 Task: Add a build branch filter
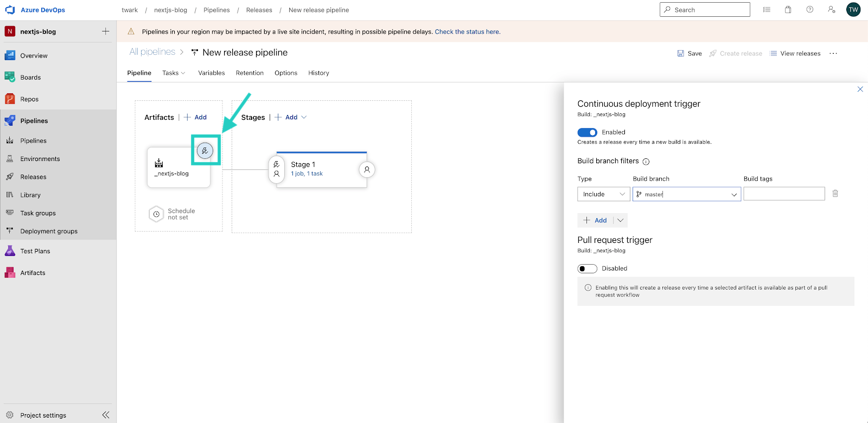(595, 220)
